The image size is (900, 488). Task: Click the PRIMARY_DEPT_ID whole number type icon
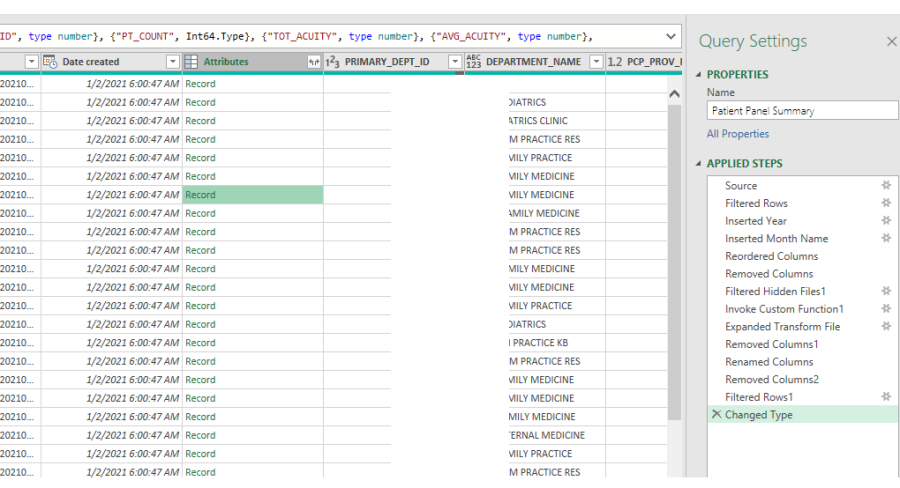(332, 61)
